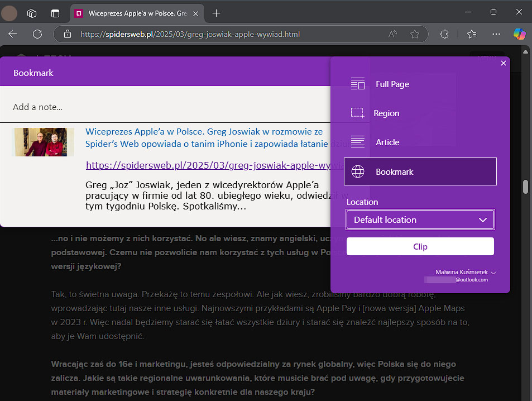532x401 pixels.
Task: Click the page vertical scrollbar thumb
Action: click(x=525, y=187)
